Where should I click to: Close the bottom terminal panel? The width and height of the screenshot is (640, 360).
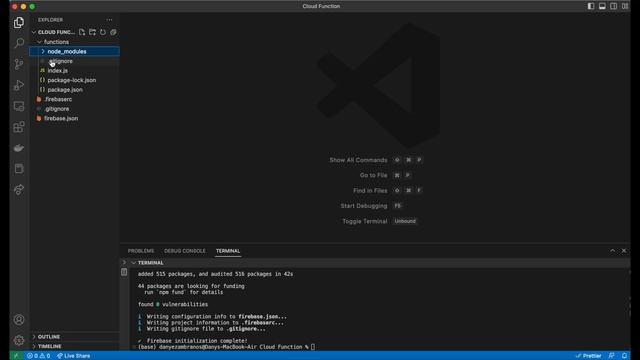(x=624, y=251)
